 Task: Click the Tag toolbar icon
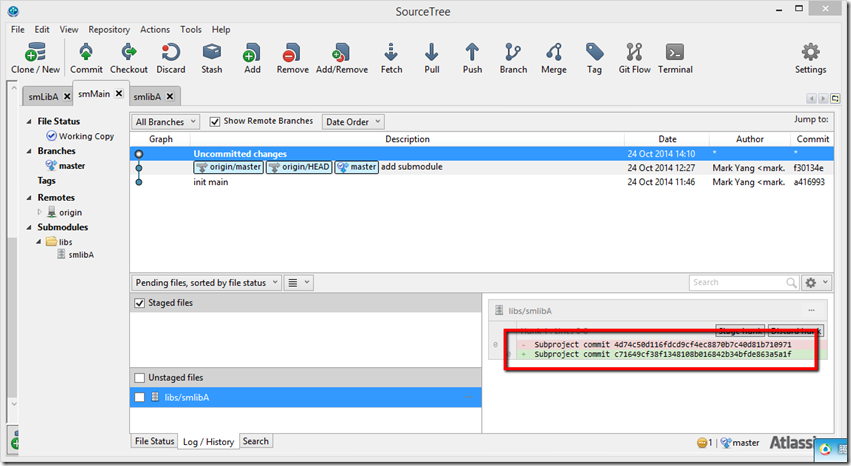[x=594, y=58]
